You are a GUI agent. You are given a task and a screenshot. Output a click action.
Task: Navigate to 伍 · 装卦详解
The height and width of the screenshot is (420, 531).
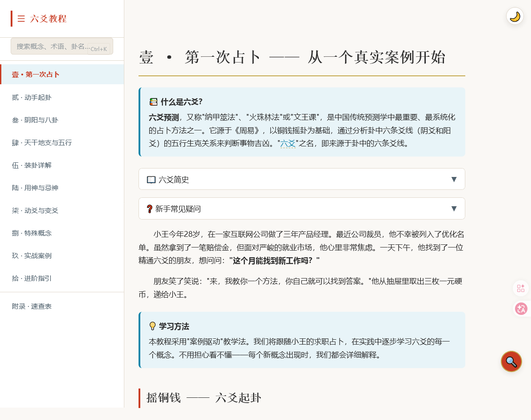(x=62, y=165)
